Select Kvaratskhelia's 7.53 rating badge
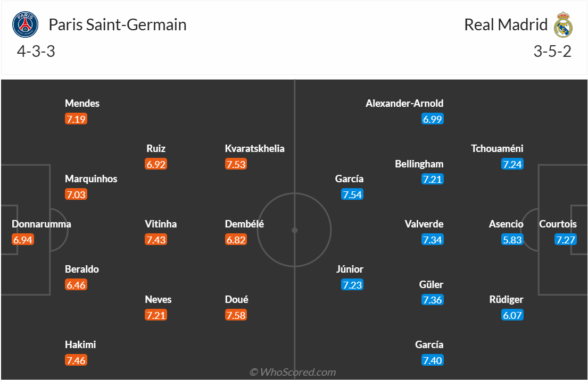 (x=236, y=164)
